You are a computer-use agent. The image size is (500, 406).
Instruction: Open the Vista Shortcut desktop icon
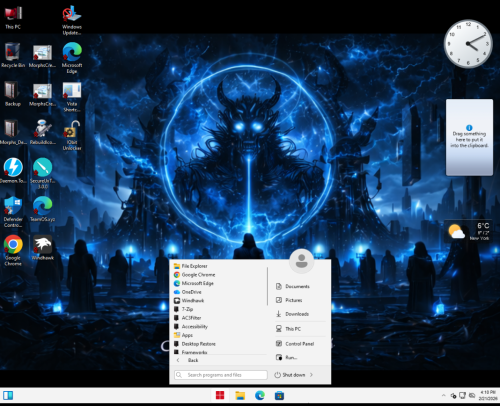point(72,97)
